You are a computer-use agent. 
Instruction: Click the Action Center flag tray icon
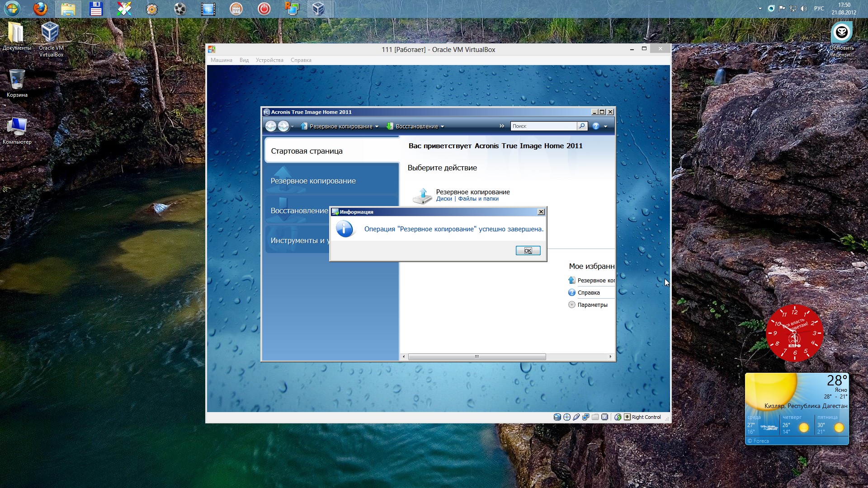782,9
